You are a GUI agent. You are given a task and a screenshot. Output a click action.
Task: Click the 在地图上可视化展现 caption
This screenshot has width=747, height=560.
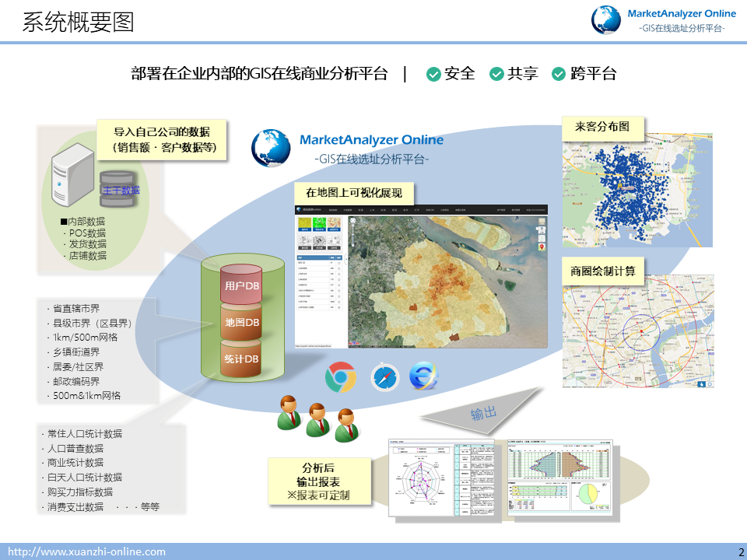point(354,192)
